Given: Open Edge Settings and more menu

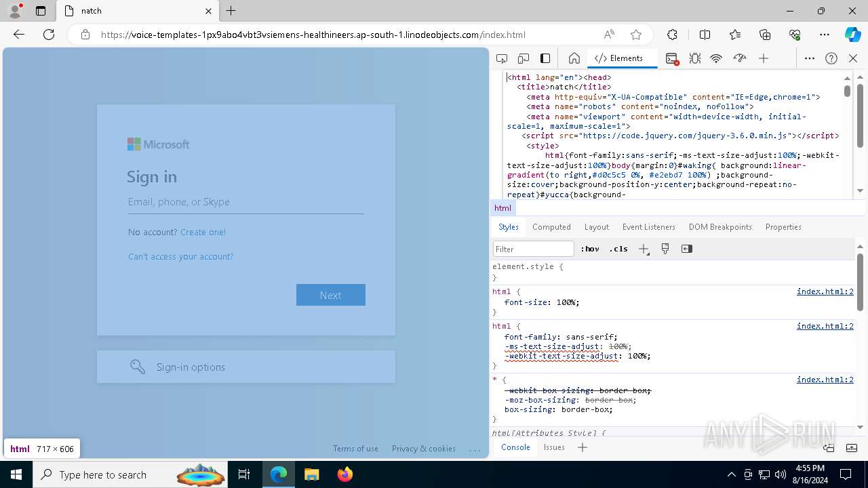Looking at the screenshot, I should tap(825, 35).
